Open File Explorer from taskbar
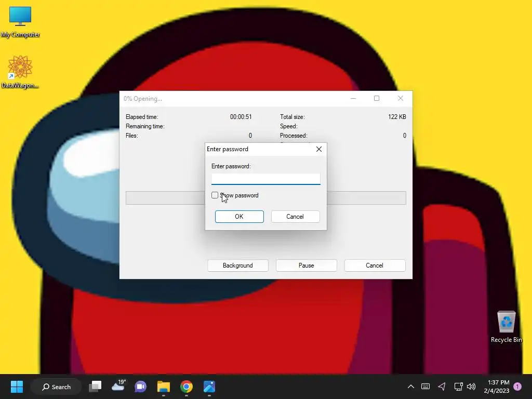The image size is (532, 399). point(164,387)
